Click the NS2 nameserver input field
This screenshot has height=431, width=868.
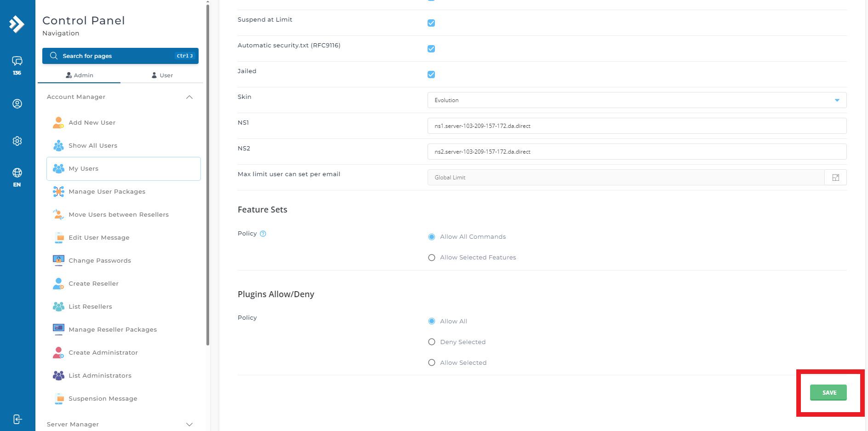pos(637,152)
